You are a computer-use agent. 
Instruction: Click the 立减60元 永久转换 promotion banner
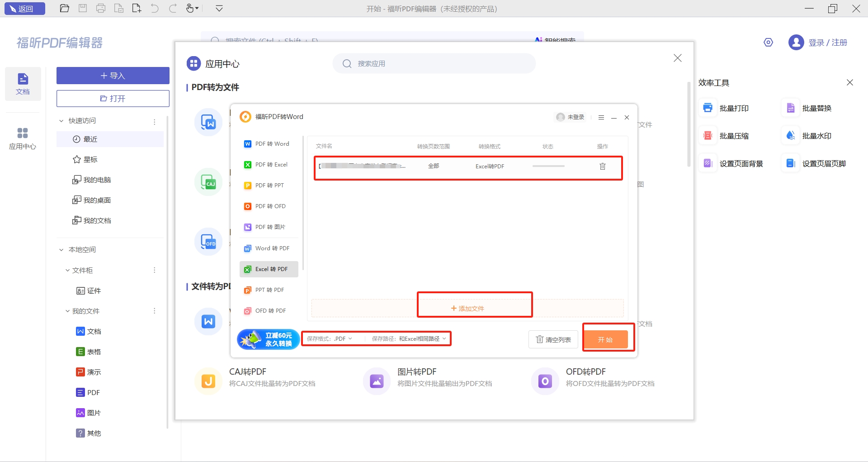click(268, 339)
